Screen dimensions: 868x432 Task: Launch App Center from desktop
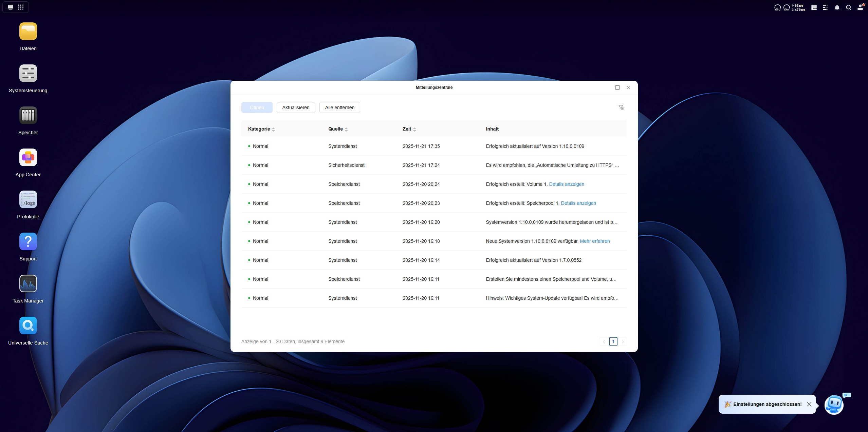[28, 157]
